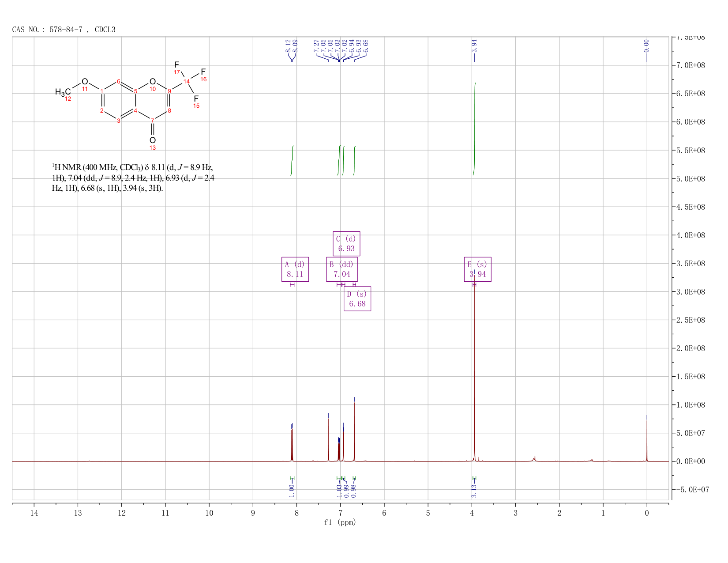The width and height of the screenshot is (728, 563).
Task: Select the integral value 1.00
Action: (x=292, y=490)
